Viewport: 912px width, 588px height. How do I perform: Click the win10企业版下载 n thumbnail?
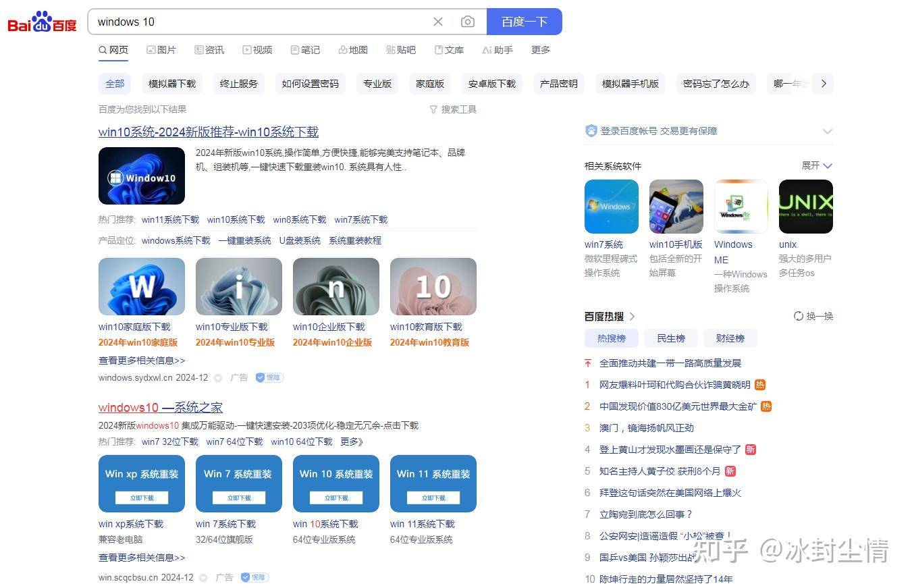336,286
